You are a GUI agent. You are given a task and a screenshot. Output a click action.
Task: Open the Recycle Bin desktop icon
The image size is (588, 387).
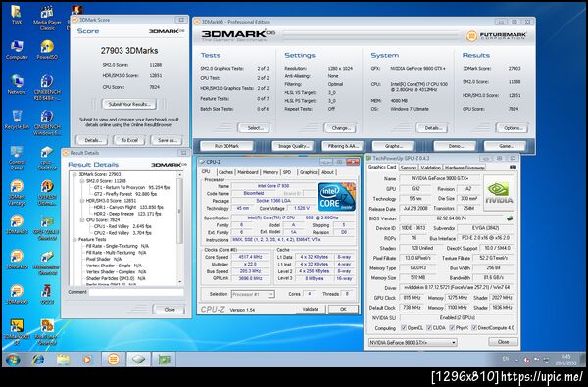click(x=17, y=120)
